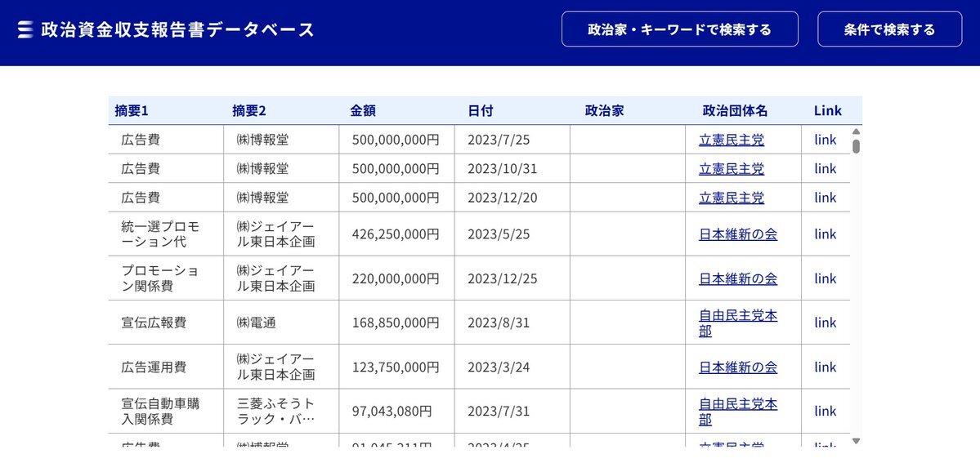980x463 pixels.
Task: Follow the link for the 97,043,080円 entry
Action: [x=825, y=412]
